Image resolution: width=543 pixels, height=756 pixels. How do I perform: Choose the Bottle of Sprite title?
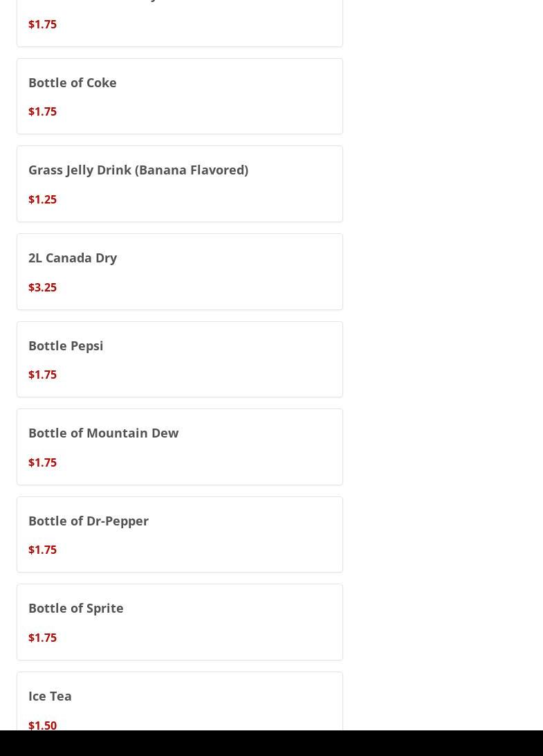pos(75,609)
